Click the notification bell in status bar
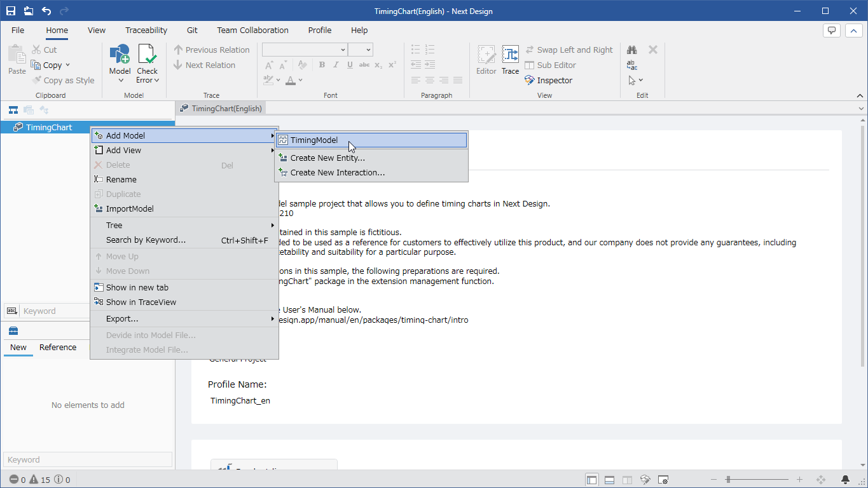The height and width of the screenshot is (488, 868). (845, 480)
